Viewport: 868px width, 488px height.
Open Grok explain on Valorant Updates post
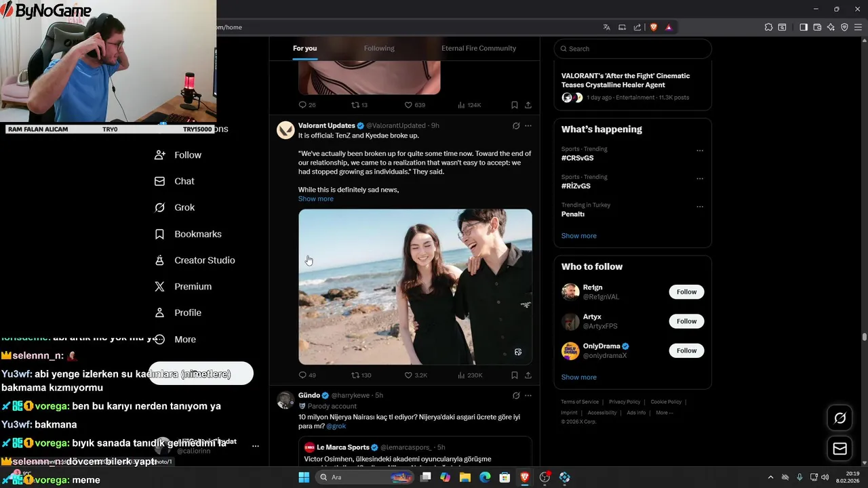point(516,125)
